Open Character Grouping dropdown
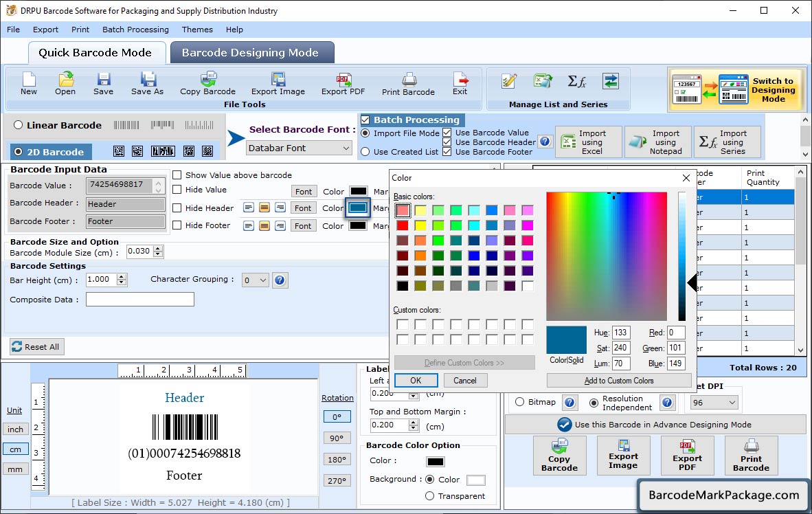 (x=256, y=280)
